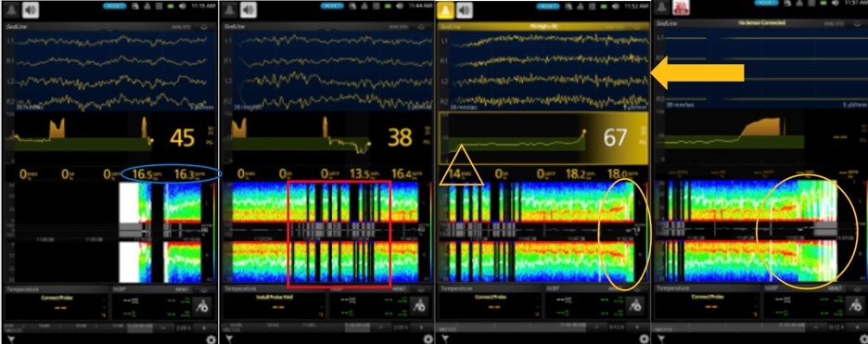This screenshot has width=868, height=344.
Task: Collapse the Temperature/NIBP chevron in the 11:44 panel
Action: click(422, 290)
